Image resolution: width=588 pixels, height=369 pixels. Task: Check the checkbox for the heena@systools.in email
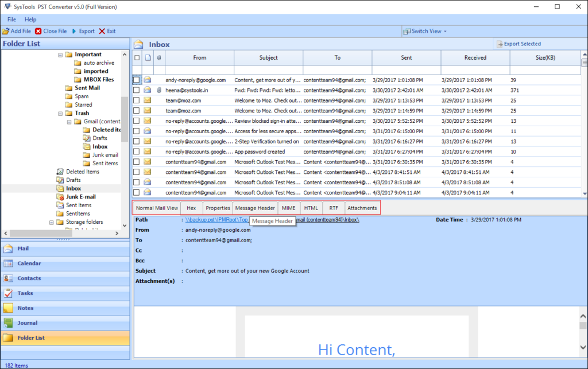click(x=136, y=90)
